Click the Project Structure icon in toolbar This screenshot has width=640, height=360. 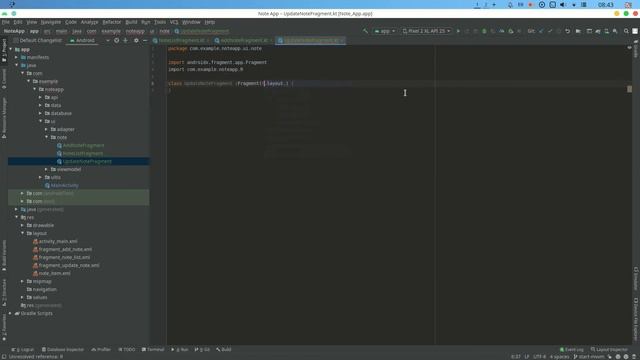pyautogui.click(x=578, y=31)
